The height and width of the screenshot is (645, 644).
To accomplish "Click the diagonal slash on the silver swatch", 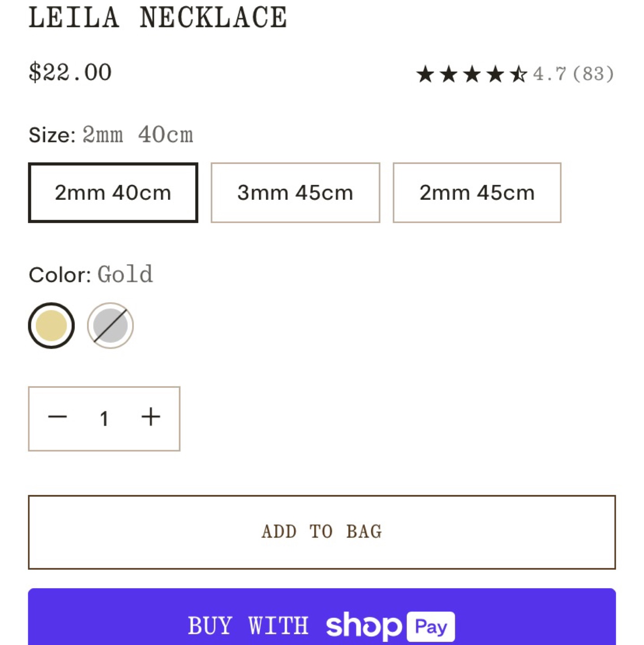I will point(111,325).
